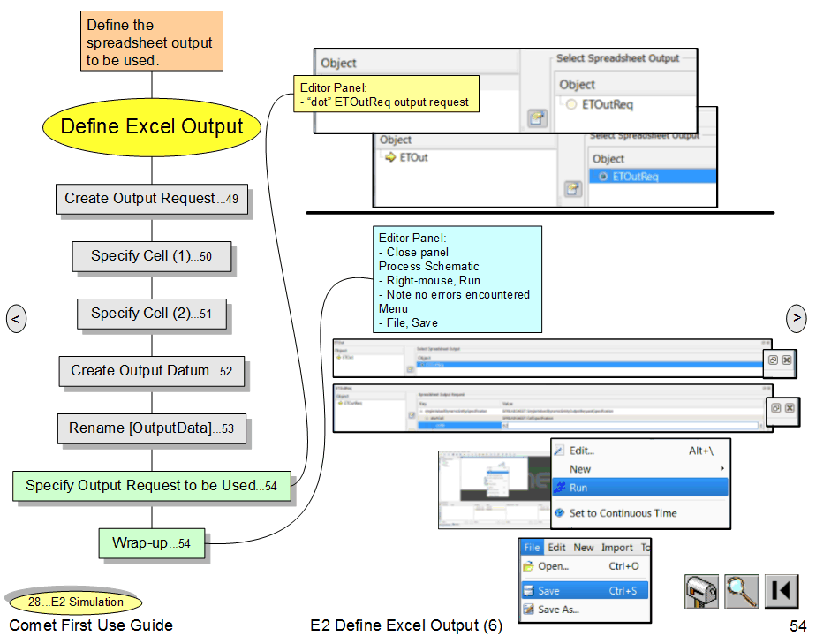Click the Alt+\ shortcut text

pyautogui.click(x=701, y=451)
